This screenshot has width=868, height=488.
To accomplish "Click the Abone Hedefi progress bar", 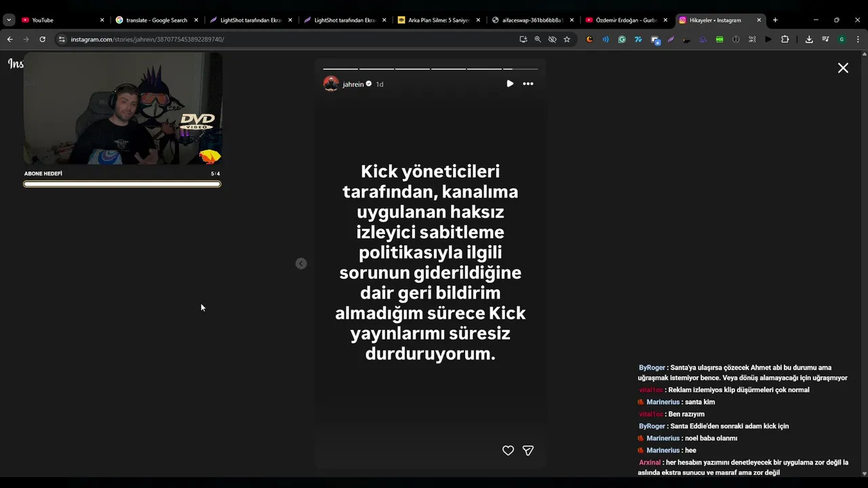I will click(x=122, y=184).
